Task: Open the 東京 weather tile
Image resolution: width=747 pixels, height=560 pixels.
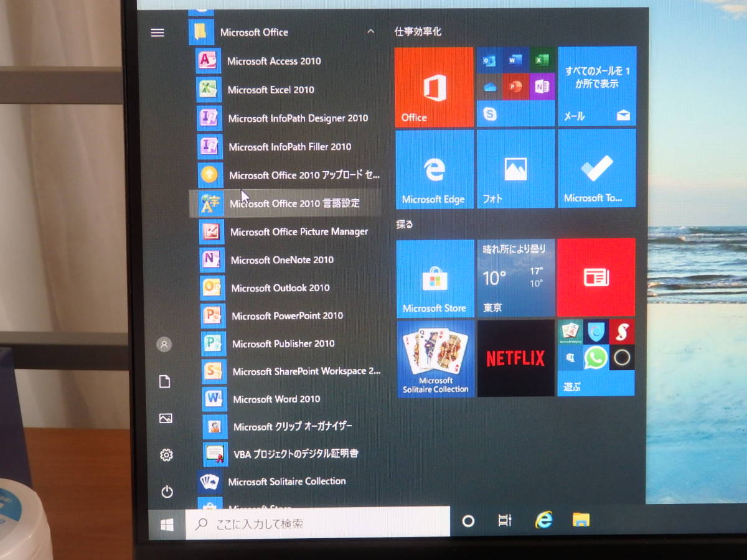Action: (x=515, y=278)
